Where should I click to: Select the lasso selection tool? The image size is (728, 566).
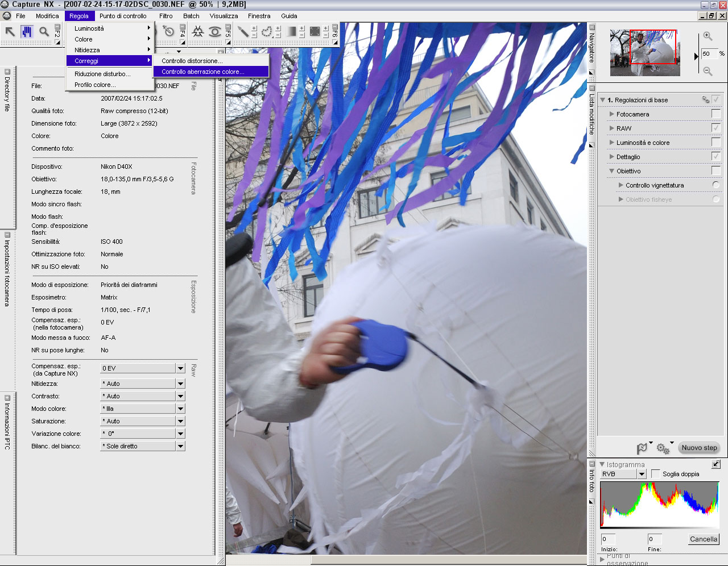(266, 32)
